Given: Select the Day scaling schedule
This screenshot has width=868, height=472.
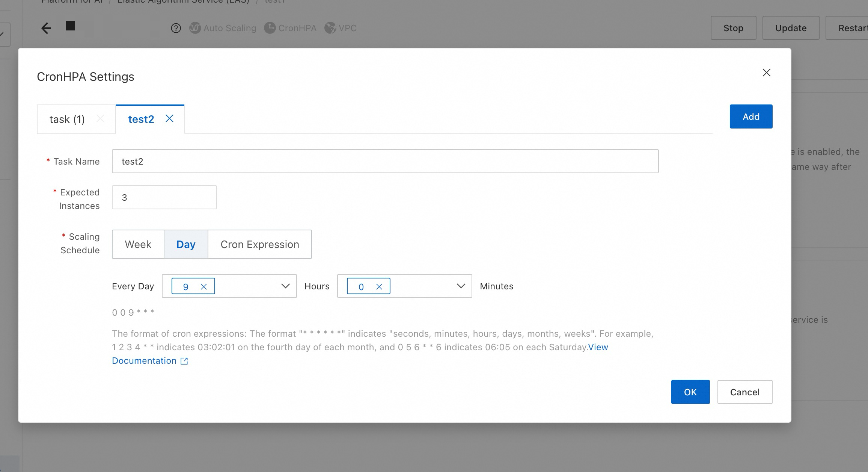Looking at the screenshot, I should click(x=186, y=244).
